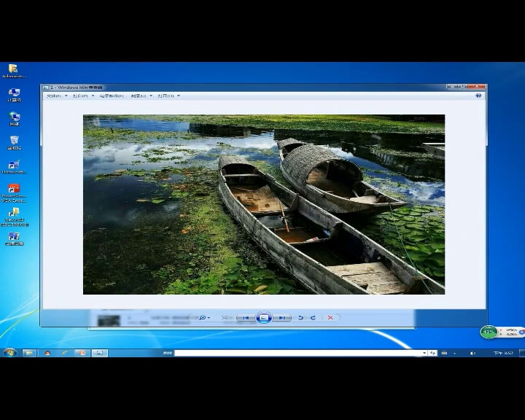Viewport: 525px width, 420px height.
Task: Click the green 43% performance widget circle
Action: pyautogui.click(x=489, y=332)
